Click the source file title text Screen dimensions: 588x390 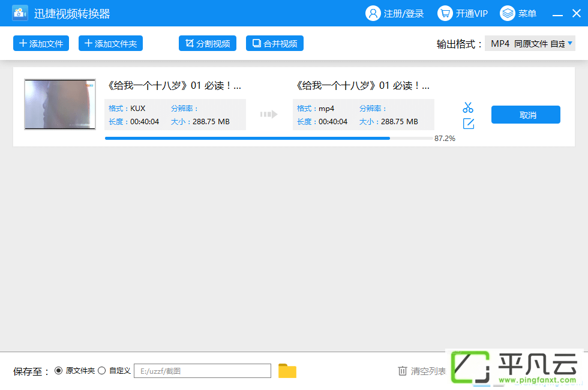(x=175, y=85)
